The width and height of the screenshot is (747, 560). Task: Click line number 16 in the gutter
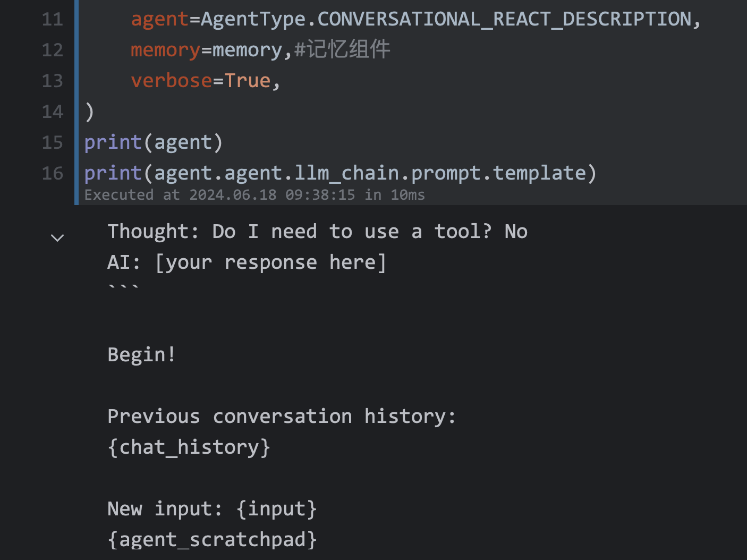click(52, 174)
